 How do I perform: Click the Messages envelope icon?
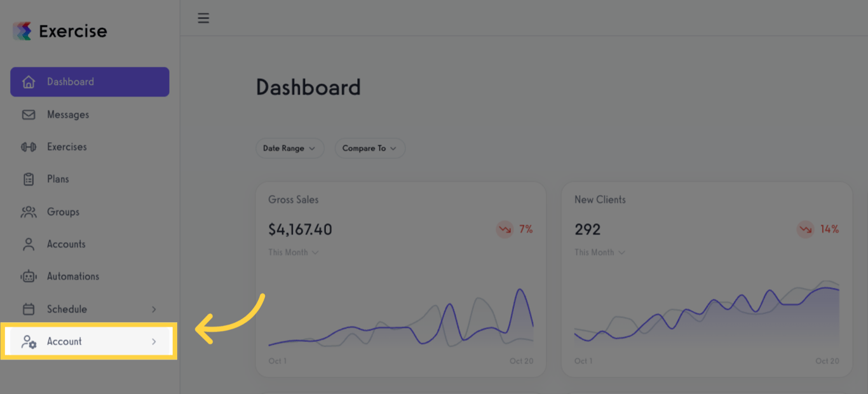click(29, 115)
